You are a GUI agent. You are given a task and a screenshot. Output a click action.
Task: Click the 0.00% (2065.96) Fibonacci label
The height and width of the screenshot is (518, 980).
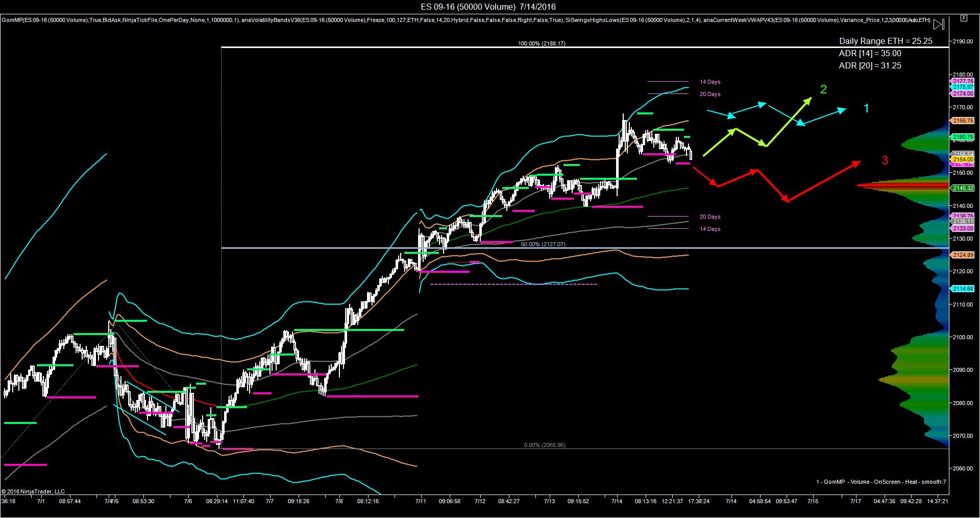click(545, 445)
